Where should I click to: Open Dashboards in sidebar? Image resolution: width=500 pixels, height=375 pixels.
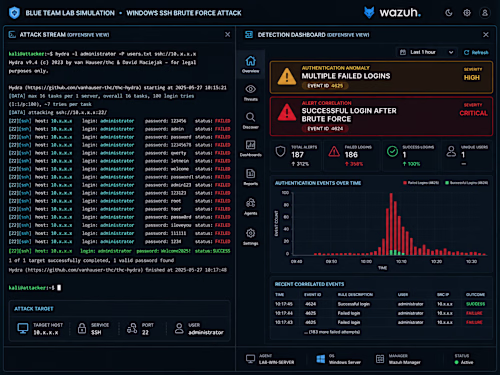(x=251, y=148)
